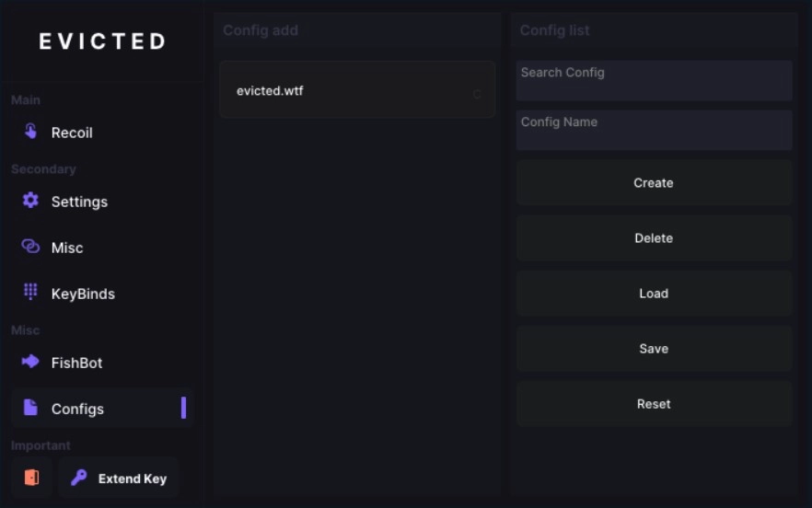Load the selected config

pyautogui.click(x=654, y=294)
